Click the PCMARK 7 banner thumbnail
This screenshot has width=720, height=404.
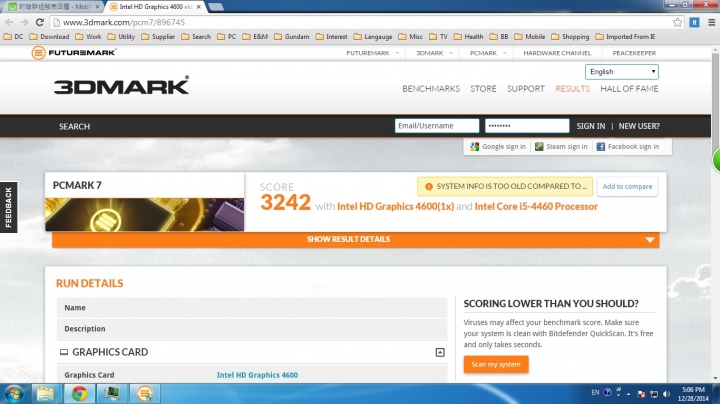(x=145, y=214)
